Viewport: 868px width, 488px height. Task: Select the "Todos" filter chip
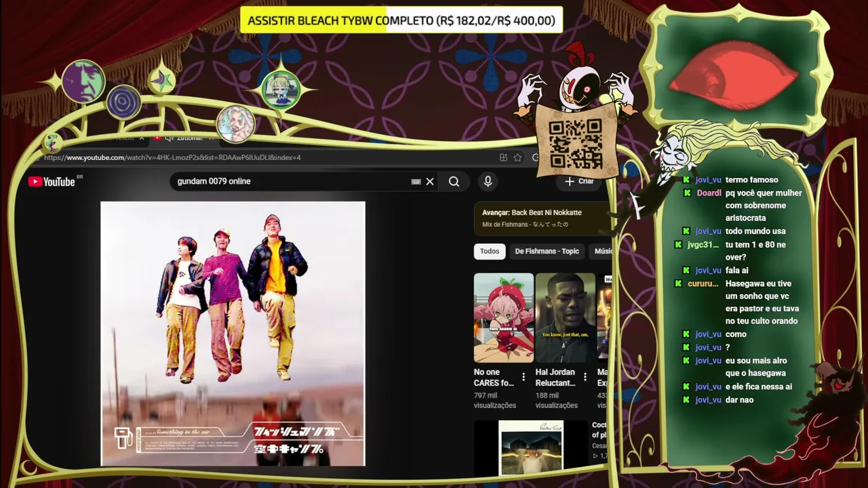(x=490, y=251)
